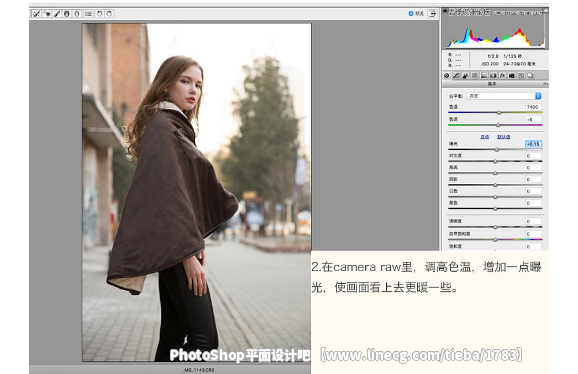Open the Snapshots panel tab
Image resolution: width=578 pixels, height=374 pixels.
point(530,76)
